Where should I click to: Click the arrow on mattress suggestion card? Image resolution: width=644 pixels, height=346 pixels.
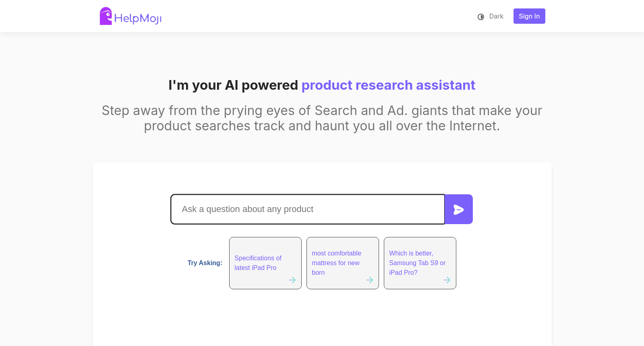370,280
